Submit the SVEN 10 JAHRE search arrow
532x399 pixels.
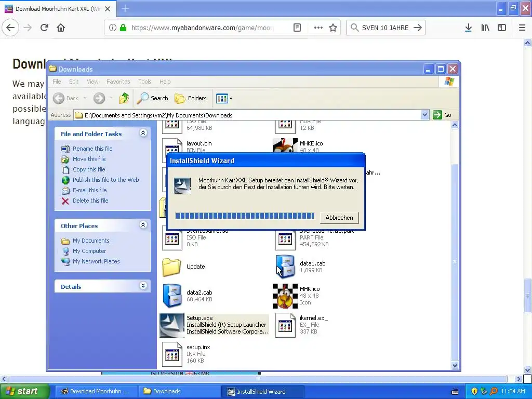pyautogui.click(x=418, y=28)
